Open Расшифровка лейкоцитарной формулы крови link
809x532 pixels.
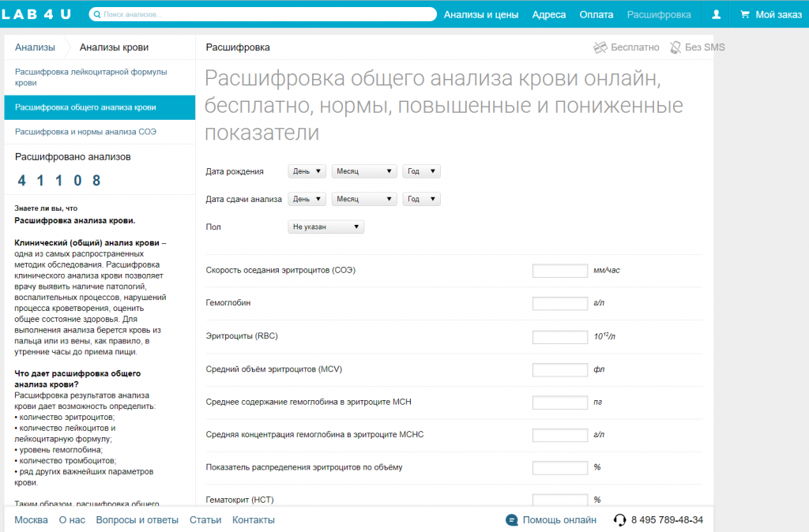(x=91, y=77)
